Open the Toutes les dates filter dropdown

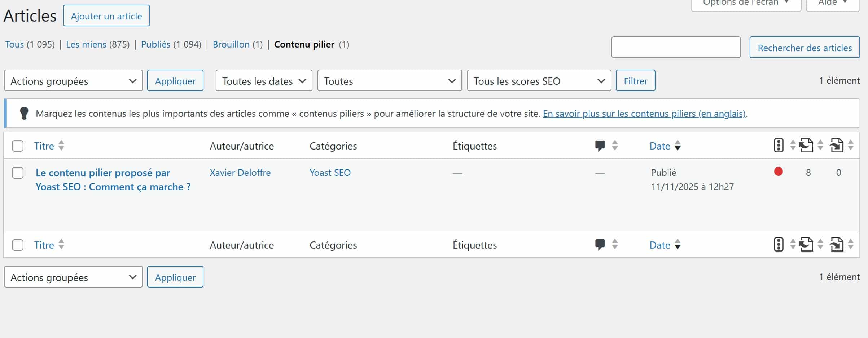263,80
